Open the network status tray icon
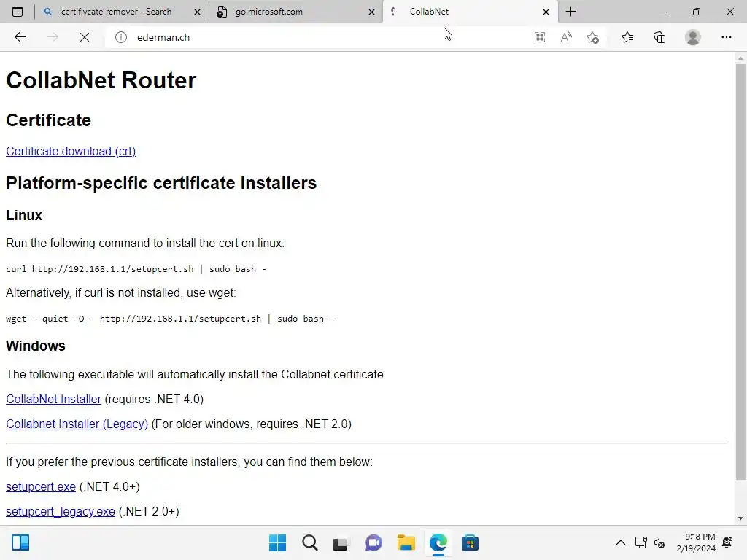 click(x=640, y=542)
